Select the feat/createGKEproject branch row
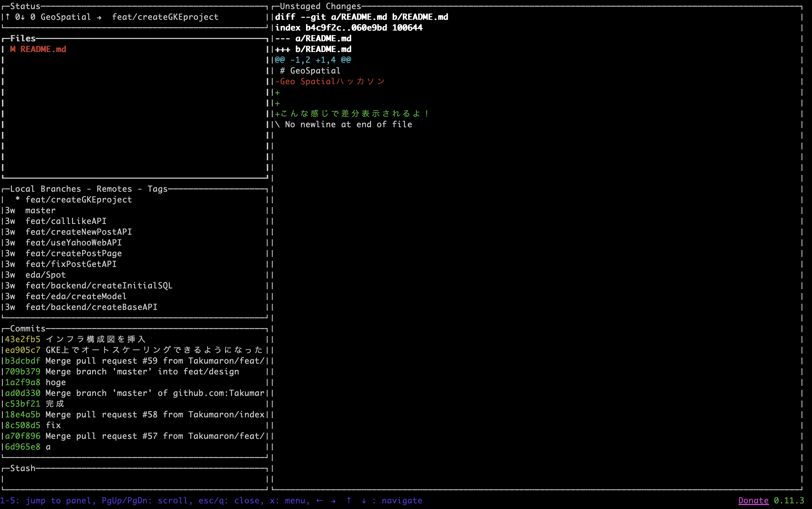This screenshot has height=509, width=812. point(135,200)
